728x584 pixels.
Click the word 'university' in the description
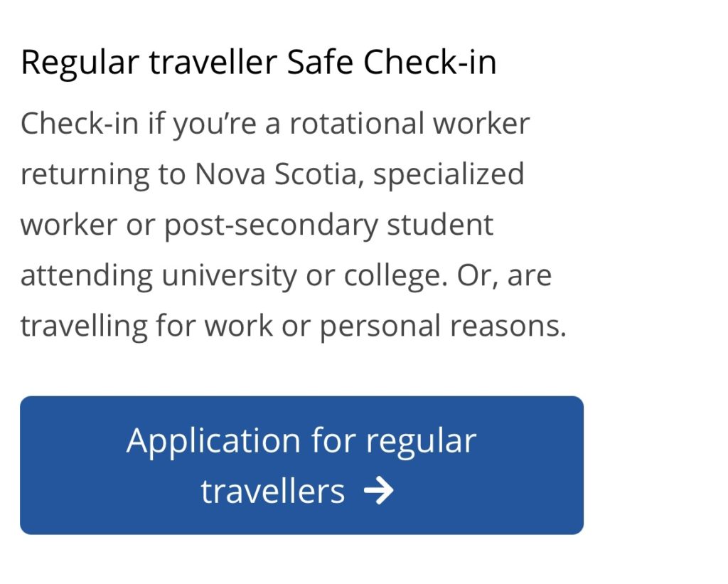pyautogui.click(x=229, y=275)
